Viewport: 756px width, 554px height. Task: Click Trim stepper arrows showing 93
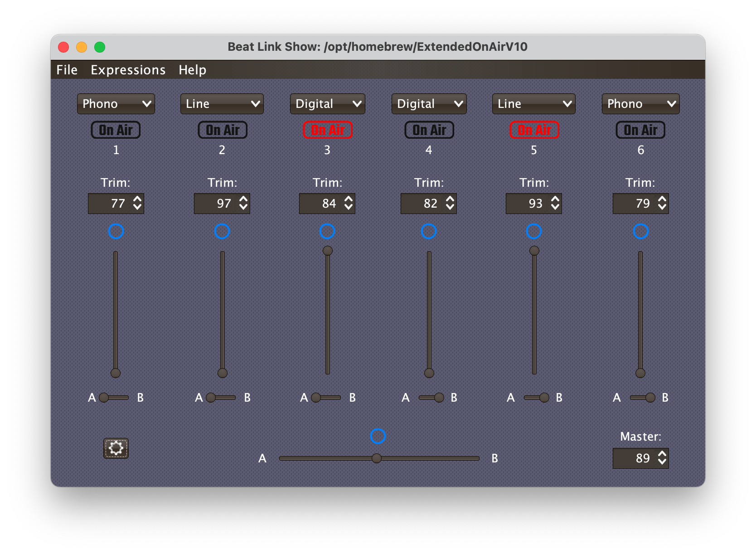click(556, 204)
